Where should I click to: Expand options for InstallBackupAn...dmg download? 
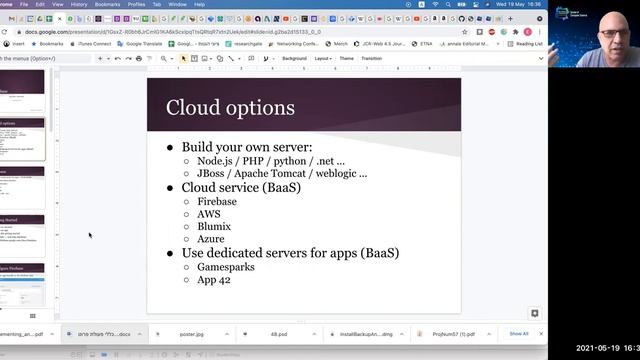pyautogui.click(x=402, y=334)
